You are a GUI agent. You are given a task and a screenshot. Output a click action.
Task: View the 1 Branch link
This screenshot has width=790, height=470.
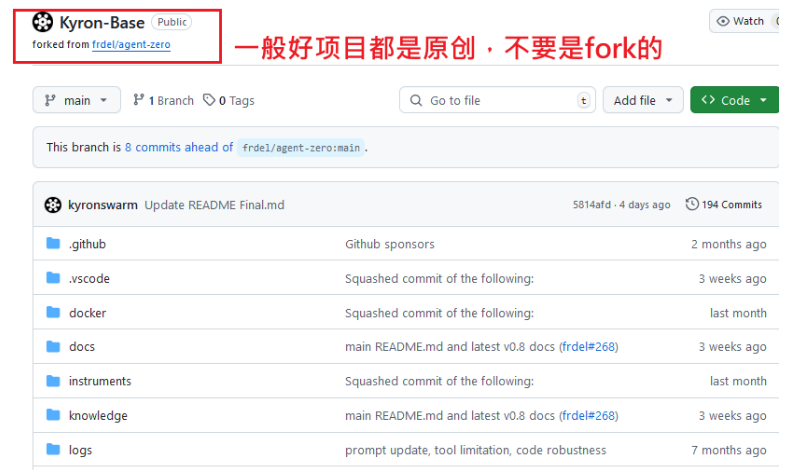pos(163,101)
